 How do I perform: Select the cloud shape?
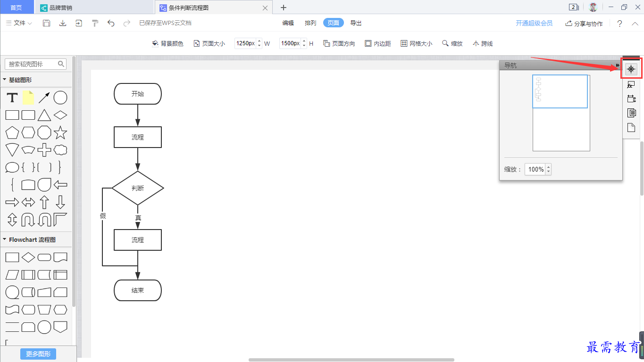[60, 150]
